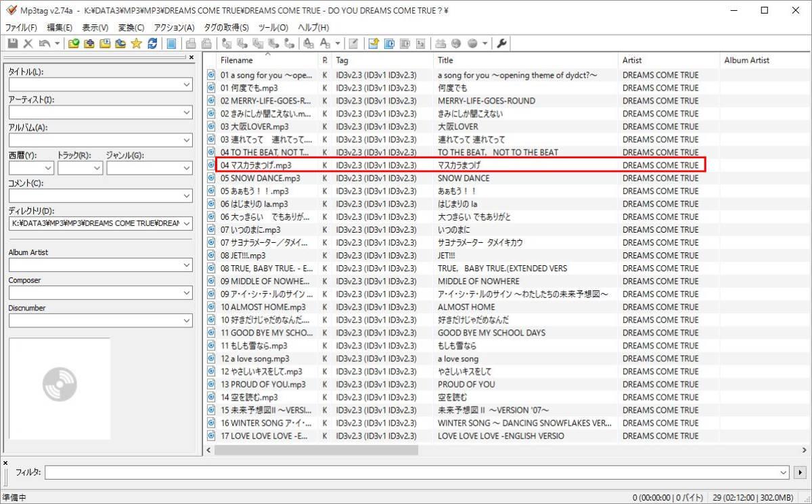Sort by the Tag column header
Image resolution: width=812 pixels, height=504 pixels.
[x=382, y=60]
